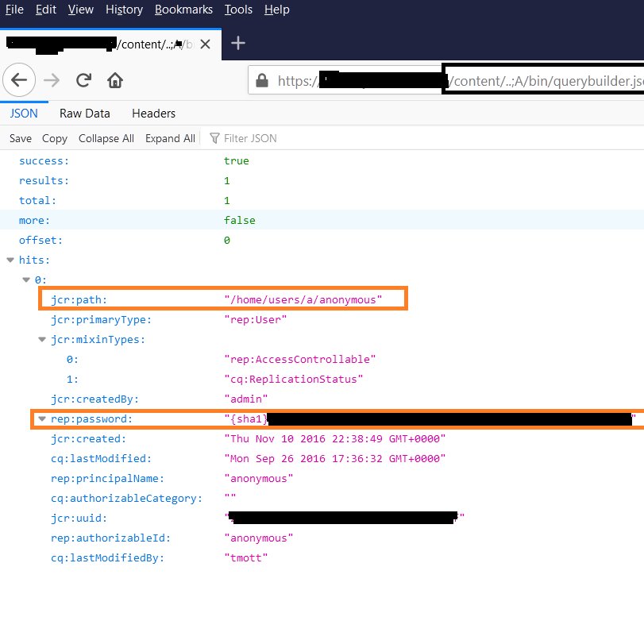Click the funnel icon beside Filter JSON
Image resolution: width=644 pixels, height=644 pixels.
pyautogui.click(x=214, y=138)
